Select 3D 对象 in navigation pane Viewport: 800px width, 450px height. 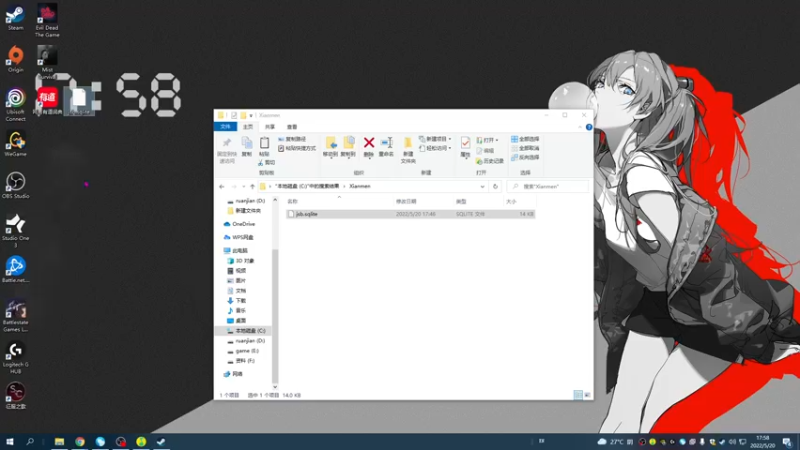pyautogui.click(x=244, y=261)
